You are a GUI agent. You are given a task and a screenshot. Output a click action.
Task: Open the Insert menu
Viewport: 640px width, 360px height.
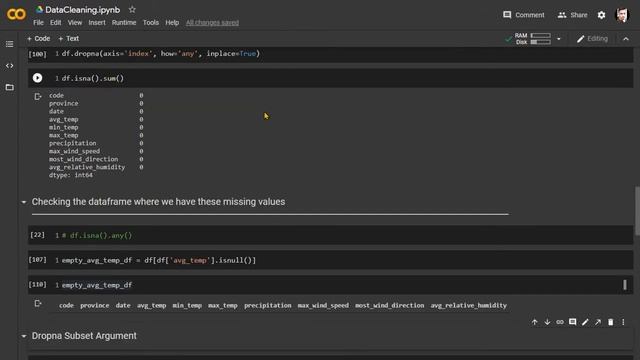click(97, 22)
